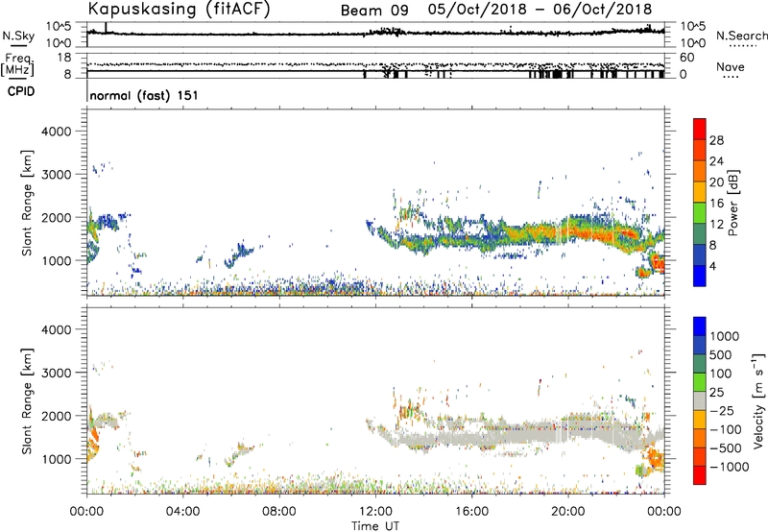Screen dimensions: 768x532
Task: Click the gray velocity band near 16:00
Action: tap(471, 436)
